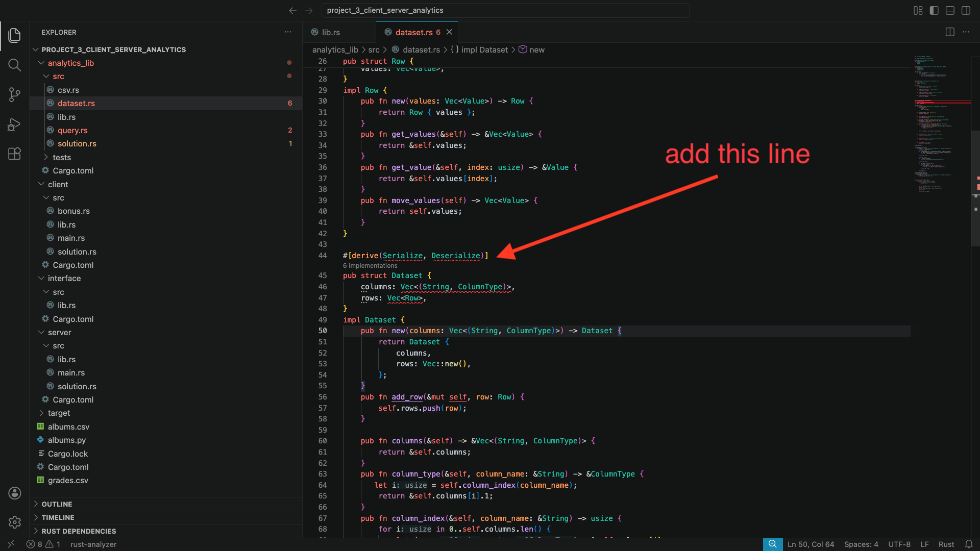Click Ln 50, Col 64 to go to line

[x=811, y=544]
